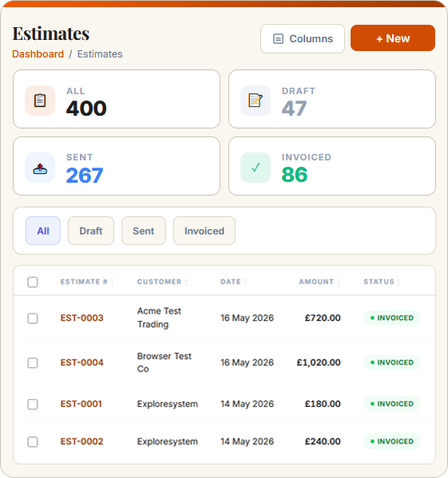Click the 86 count in the INVOICED summary card

[x=295, y=175]
